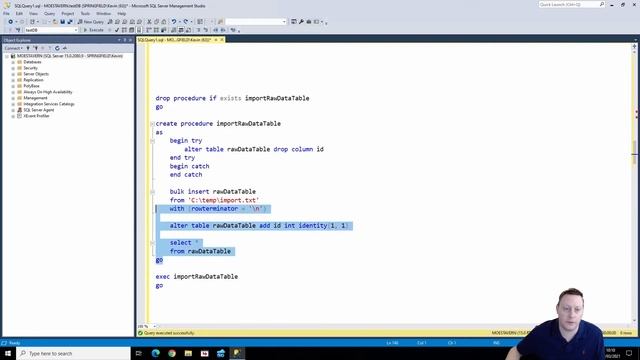Click the Parse checkmark icon

pyautogui.click(x=117, y=30)
